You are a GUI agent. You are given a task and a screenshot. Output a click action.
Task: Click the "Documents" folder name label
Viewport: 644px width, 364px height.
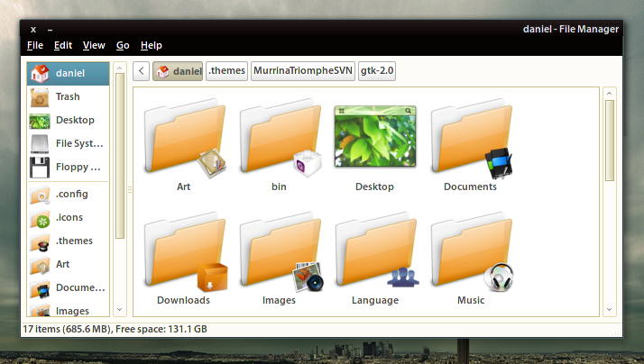(470, 187)
